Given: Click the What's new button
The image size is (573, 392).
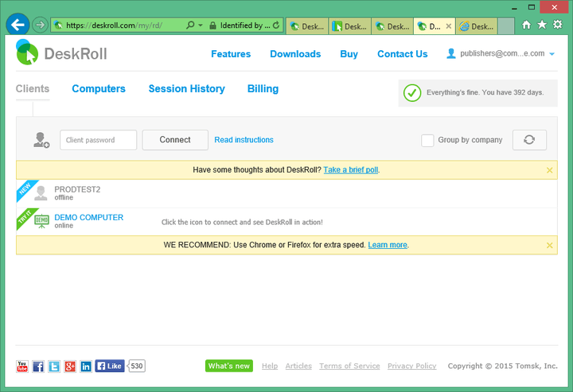Looking at the screenshot, I should [229, 366].
